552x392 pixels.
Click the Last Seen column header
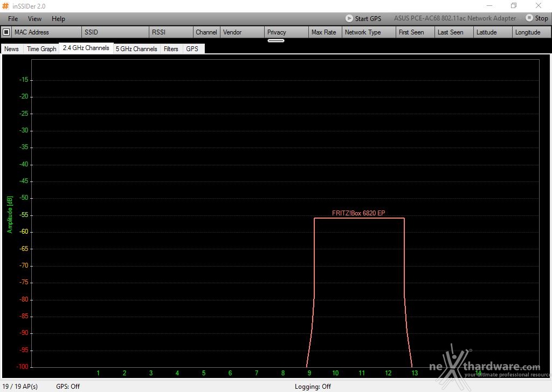(x=454, y=32)
